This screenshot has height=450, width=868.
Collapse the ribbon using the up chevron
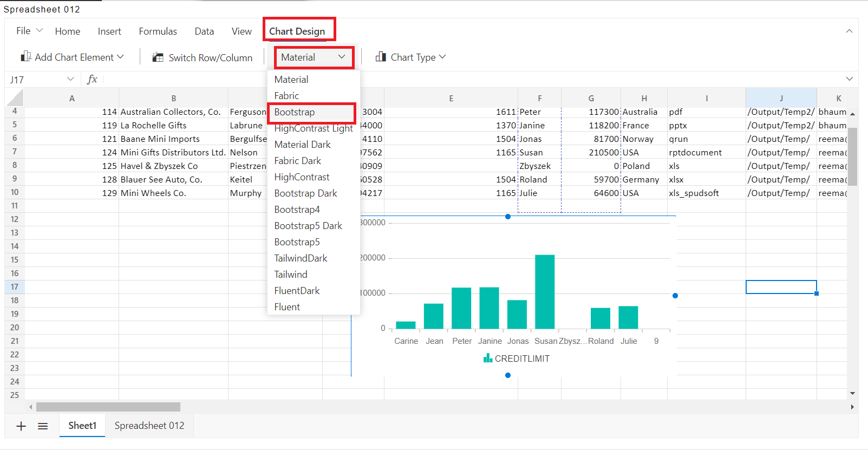click(849, 31)
